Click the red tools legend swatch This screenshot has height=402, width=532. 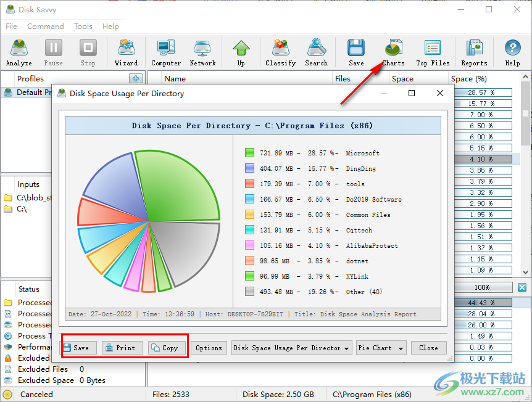coord(250,183)
